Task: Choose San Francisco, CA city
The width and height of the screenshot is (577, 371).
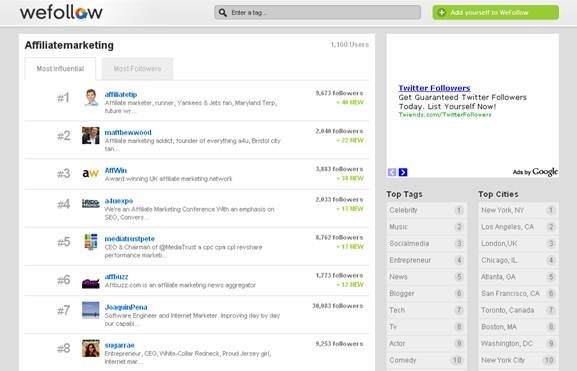Action: click(x=518, y=294)
